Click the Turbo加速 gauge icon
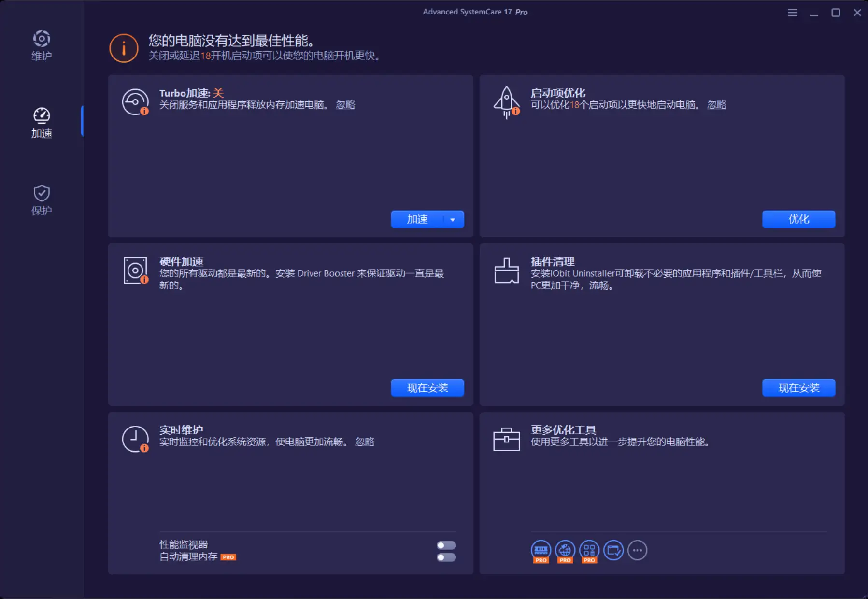The width and height of the screenshot is (868, 599). [135, 102]
